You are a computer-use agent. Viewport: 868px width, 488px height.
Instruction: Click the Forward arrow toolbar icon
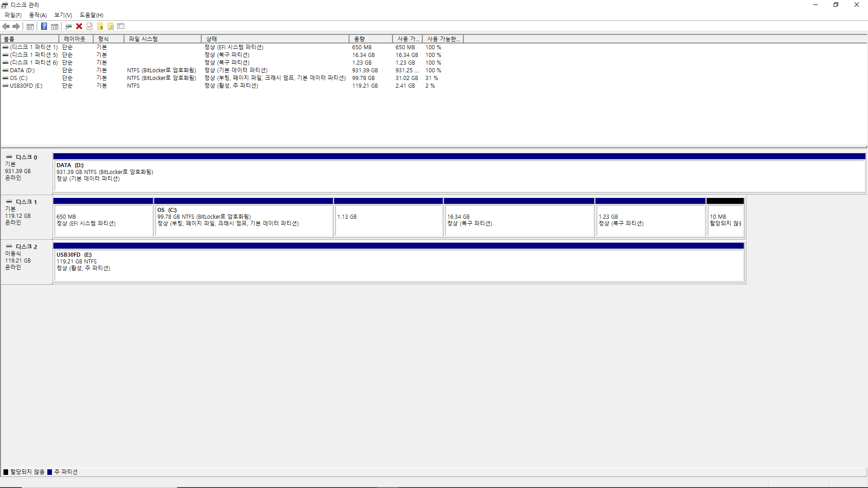tap(16, 27)
